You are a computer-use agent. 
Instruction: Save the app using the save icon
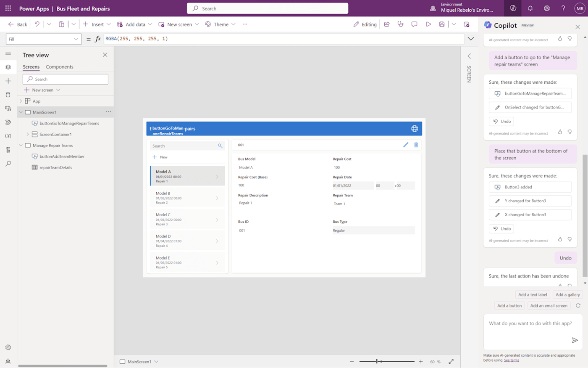pyautogui.click(x=442, y=24)
